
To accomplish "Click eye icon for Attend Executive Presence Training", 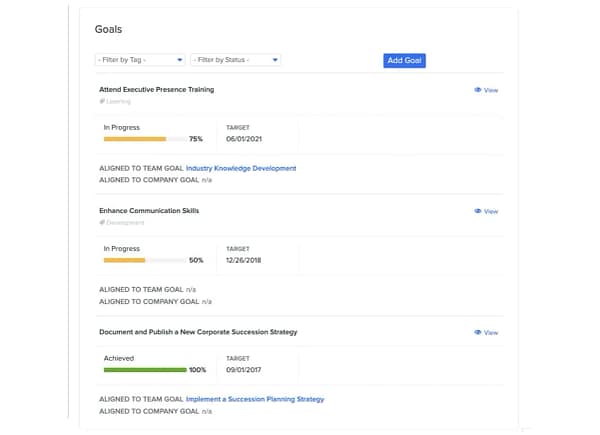I will point(477,90).
